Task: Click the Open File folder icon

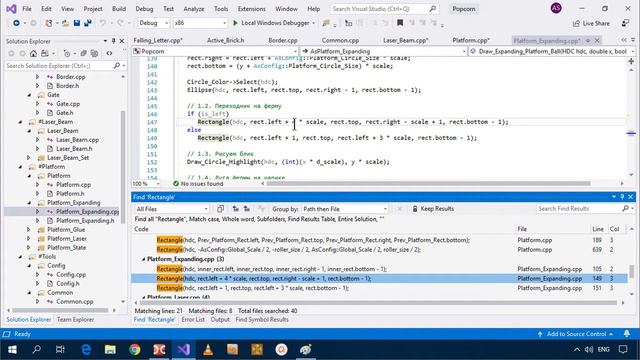Action: (x=65, y=23)
